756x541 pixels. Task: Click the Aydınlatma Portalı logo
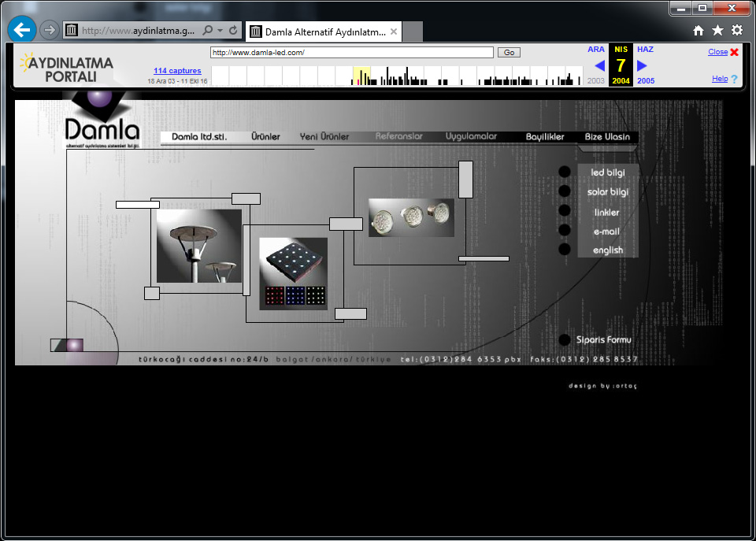66,69
